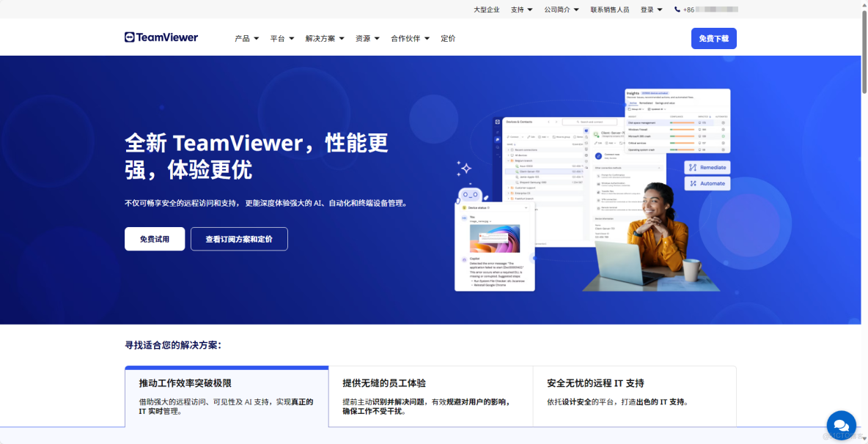Screen dimensions: 868x444
Task: Click the 免费下载 button
Action: pyautogui.click(x=713, y=37)
